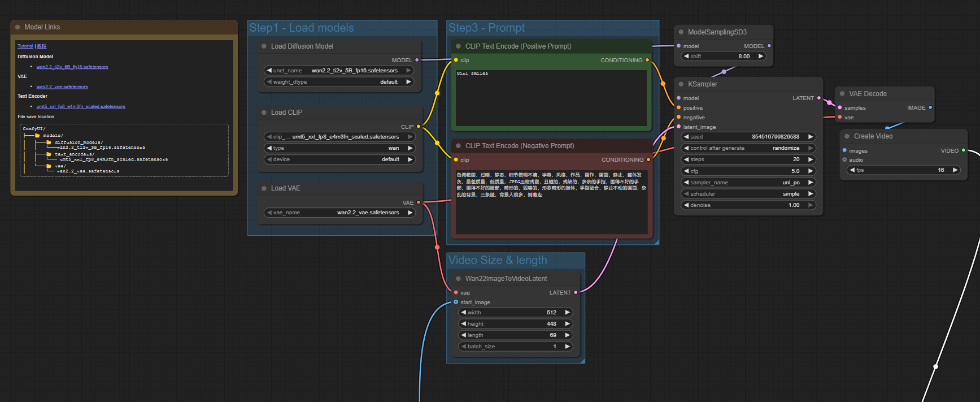Click LATENT output port on Wan22ImageToVideoLatent
Screen dimensions: 980x402
(x=576, y=292)
